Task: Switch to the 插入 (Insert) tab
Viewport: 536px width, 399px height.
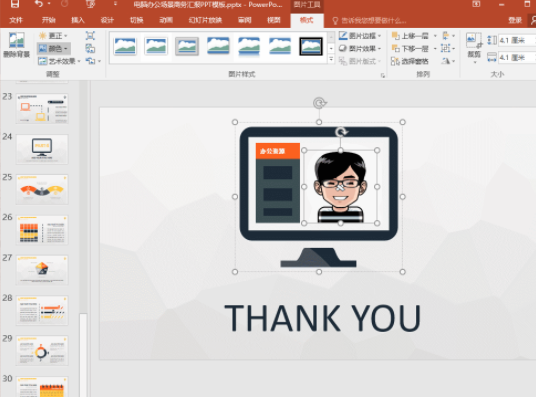Action: [x=78, y=20]
